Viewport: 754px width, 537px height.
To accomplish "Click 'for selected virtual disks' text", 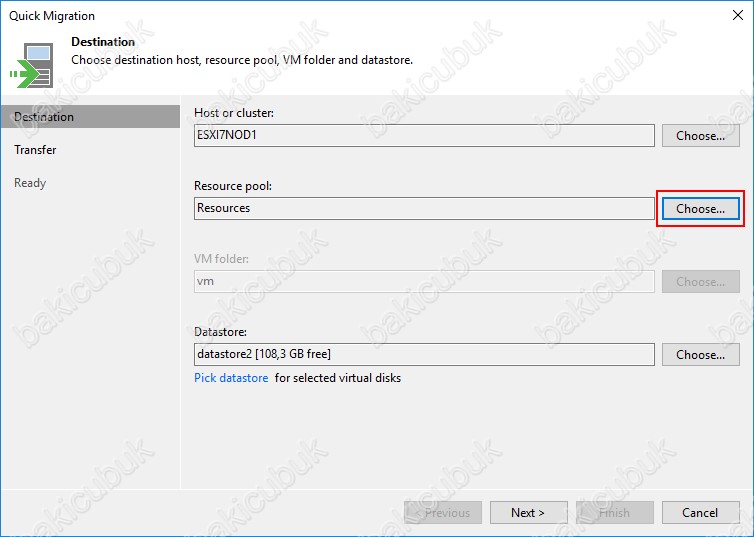I will (x=338, y=378).
